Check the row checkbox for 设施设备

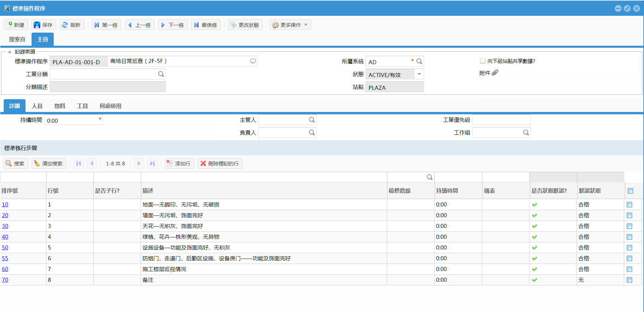(x=630, y=248)
